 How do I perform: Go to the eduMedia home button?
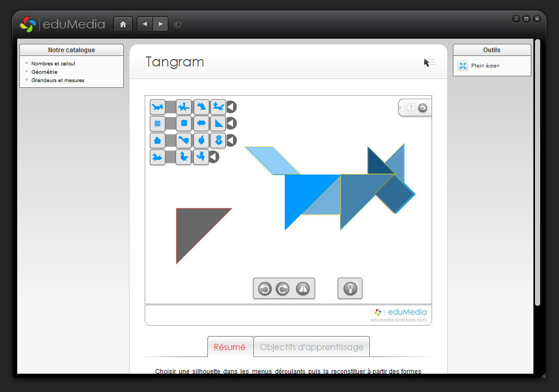coord(123,24)
